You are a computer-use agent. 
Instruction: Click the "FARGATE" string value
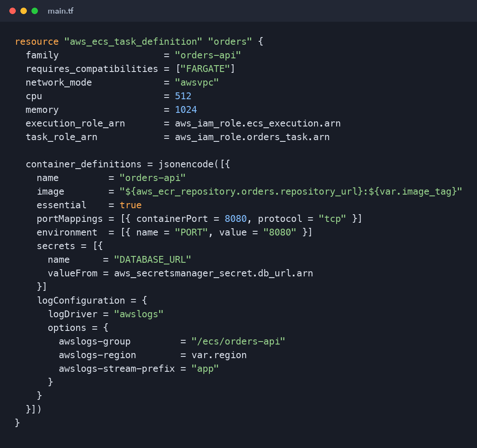[x=206, y=69]
